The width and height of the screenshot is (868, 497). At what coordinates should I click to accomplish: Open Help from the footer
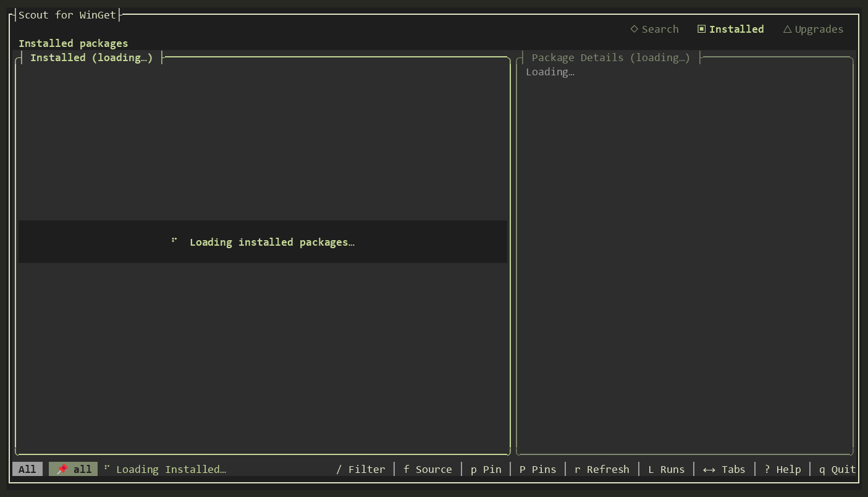pyautogui.click(x=782, y=469)
